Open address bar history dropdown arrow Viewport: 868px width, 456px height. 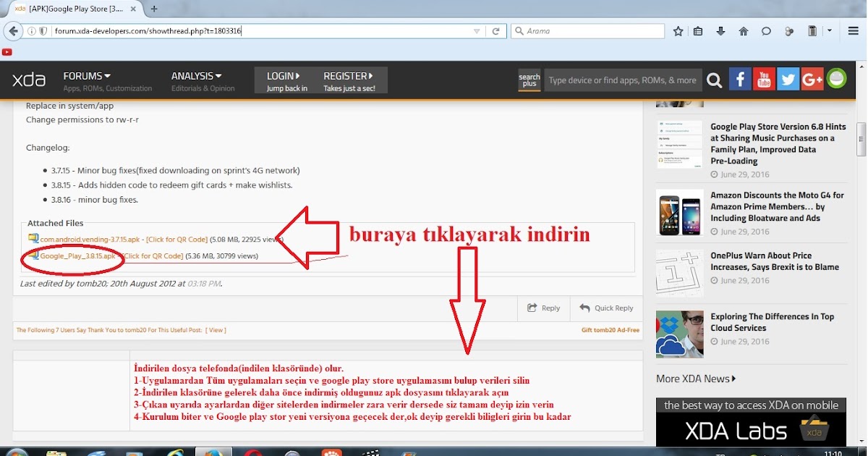(x=476, y=31)
